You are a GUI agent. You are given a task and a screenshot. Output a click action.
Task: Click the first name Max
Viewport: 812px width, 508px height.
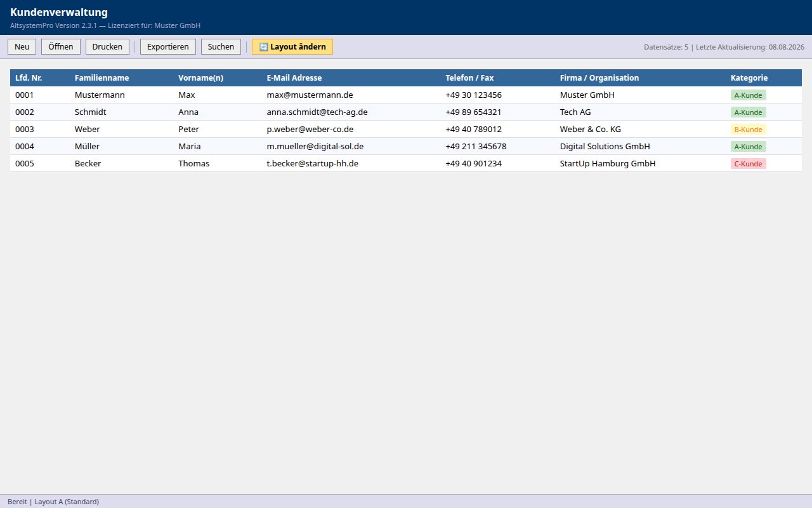point(187,95)
